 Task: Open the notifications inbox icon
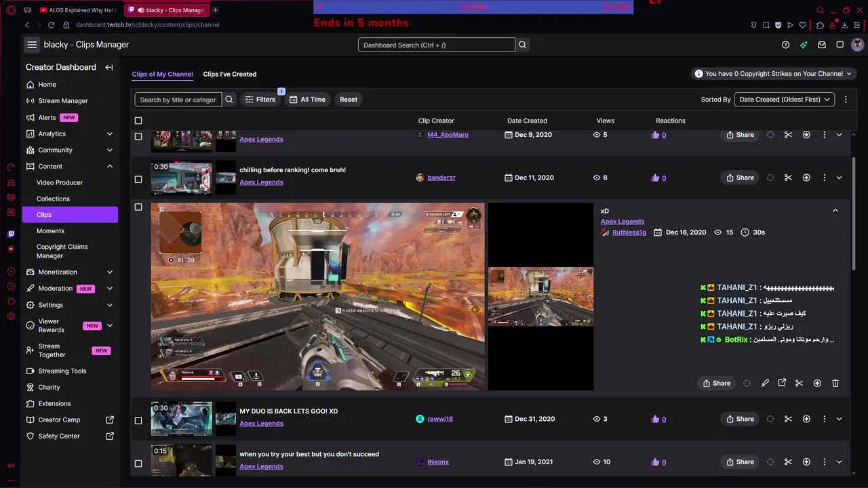pyautogui.click(x=822, y=45)
